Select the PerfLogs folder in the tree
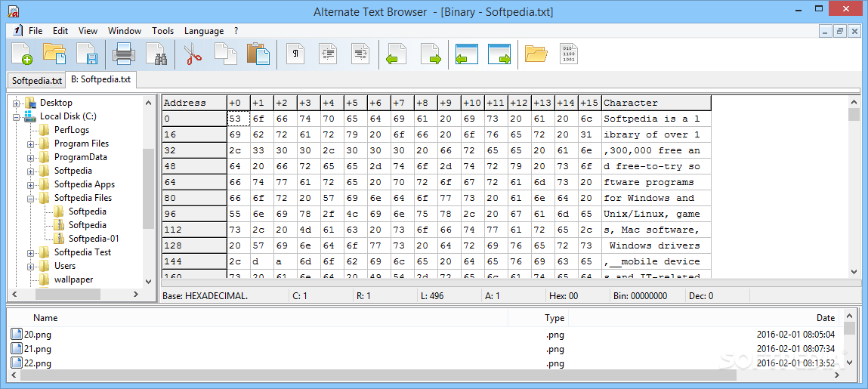Image resolution: width=868 pixels, height=389 pixels. click(73, 130)
